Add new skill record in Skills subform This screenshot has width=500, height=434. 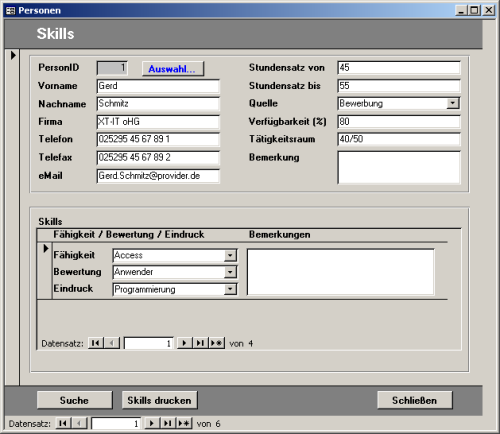click(x=217, y=343)
